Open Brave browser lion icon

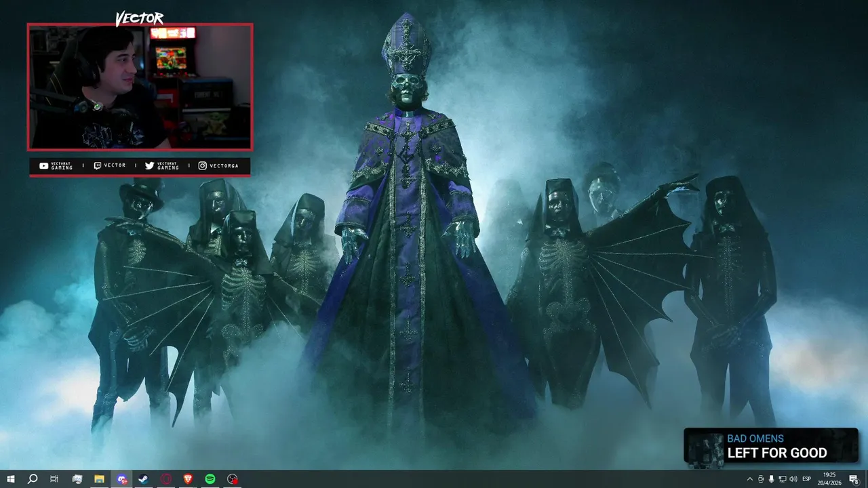coord(188,479)
